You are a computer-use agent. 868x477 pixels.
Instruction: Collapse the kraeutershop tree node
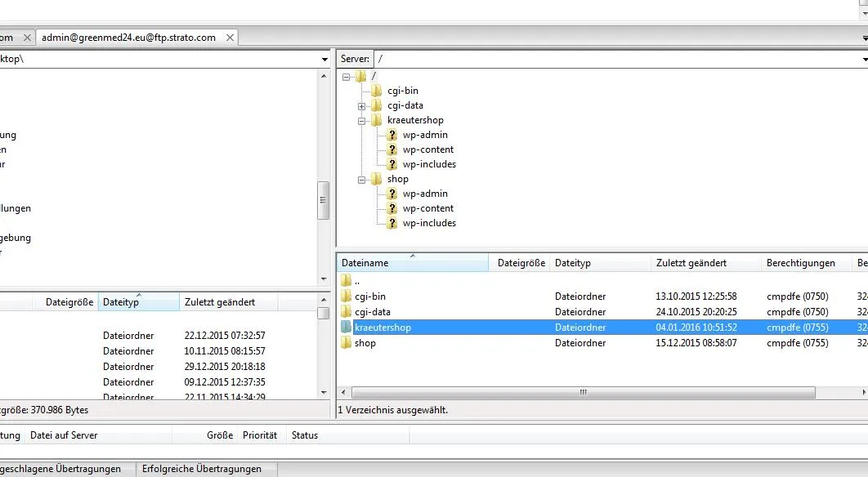361,121
